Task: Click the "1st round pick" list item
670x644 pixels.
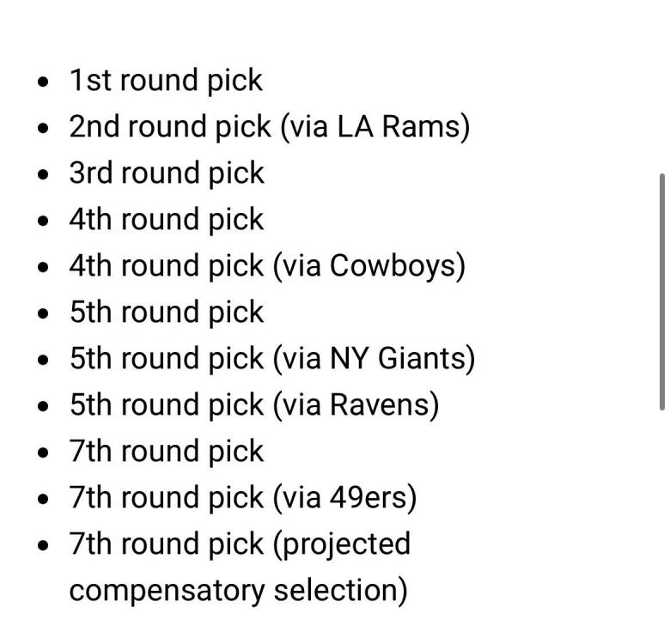Action: click(x=166, y=81)
